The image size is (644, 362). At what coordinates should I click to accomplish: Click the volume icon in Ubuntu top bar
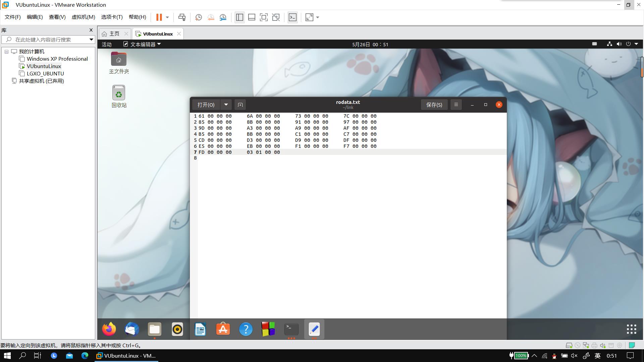[x=619, y=44]
